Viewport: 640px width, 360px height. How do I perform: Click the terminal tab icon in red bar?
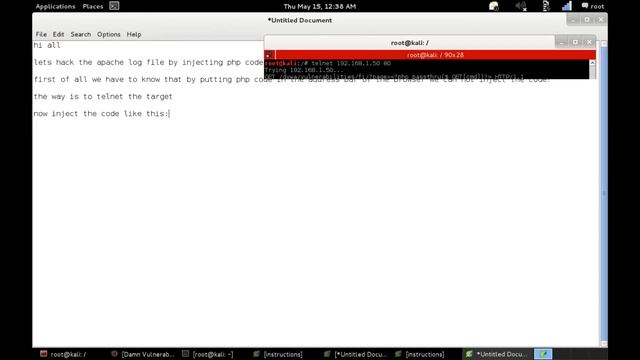269,55
